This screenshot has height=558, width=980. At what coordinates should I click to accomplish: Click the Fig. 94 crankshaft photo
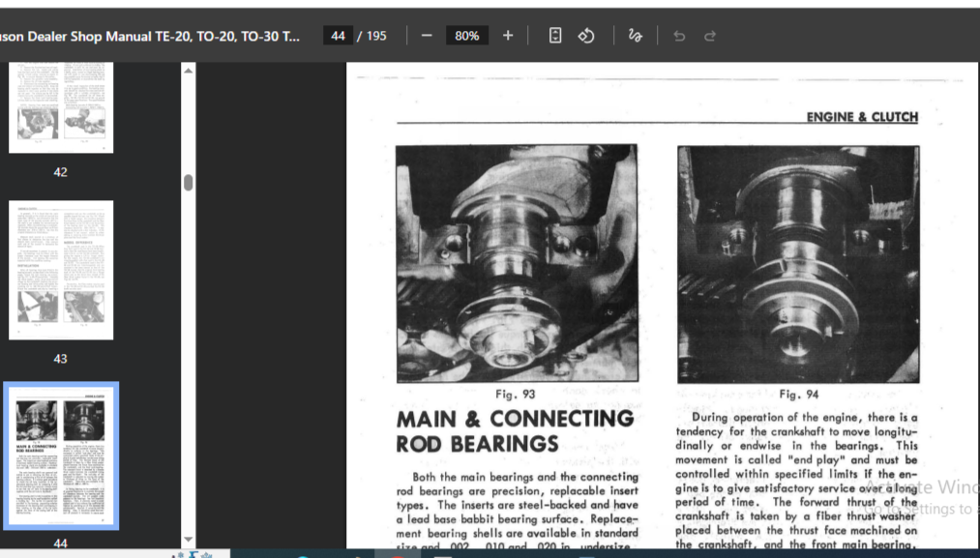coord(797,263)
